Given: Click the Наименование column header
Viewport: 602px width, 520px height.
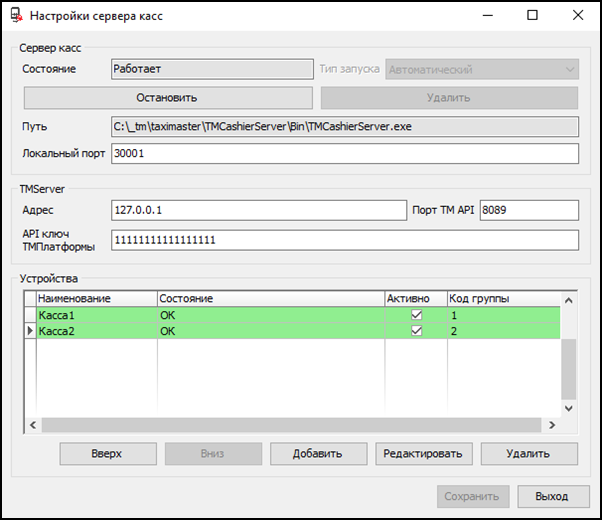Looking at the screenshot, I should (97, 299).
